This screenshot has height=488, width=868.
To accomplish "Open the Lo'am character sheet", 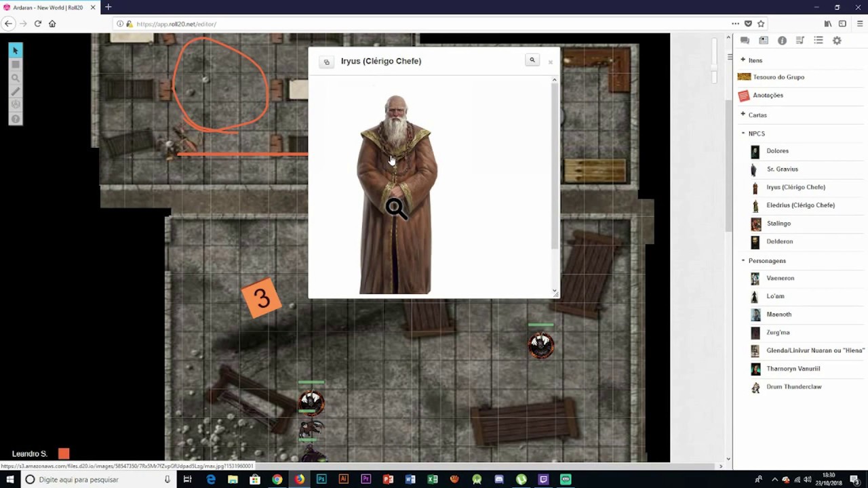I will tap(775, 296).
